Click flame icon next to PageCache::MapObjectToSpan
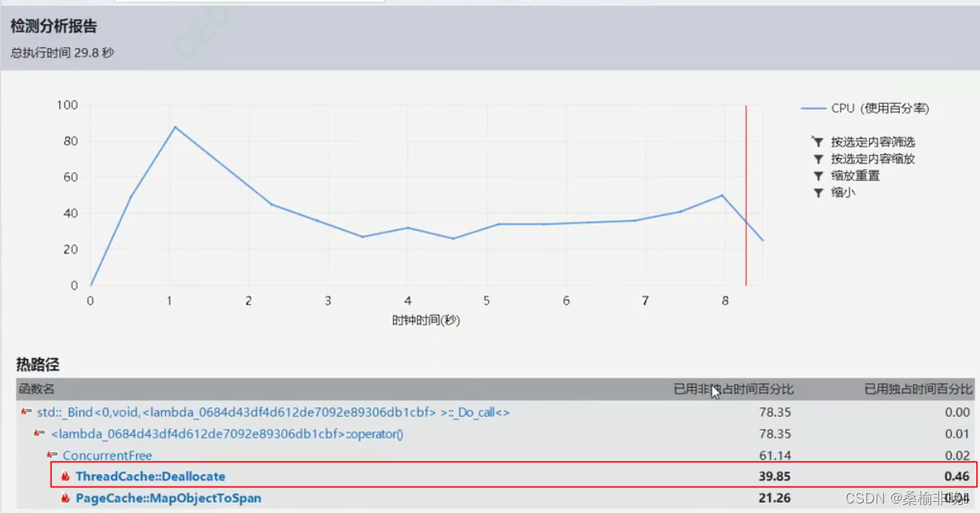 tap(66, 499)
